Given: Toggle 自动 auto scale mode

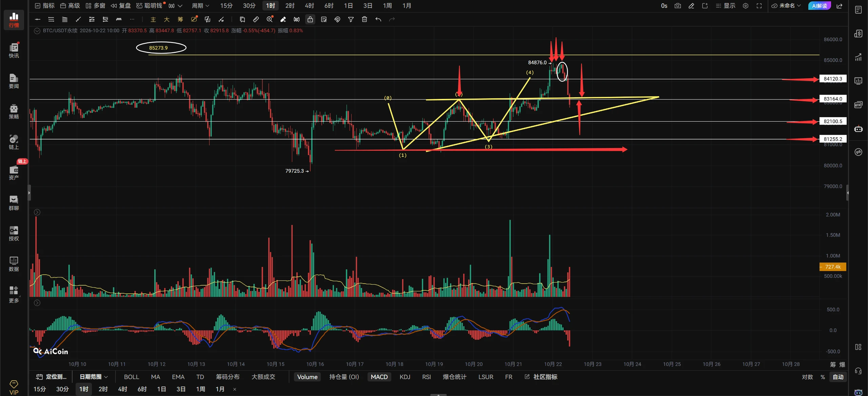Looking at the screenshot, I should click(x=838, y=377).
